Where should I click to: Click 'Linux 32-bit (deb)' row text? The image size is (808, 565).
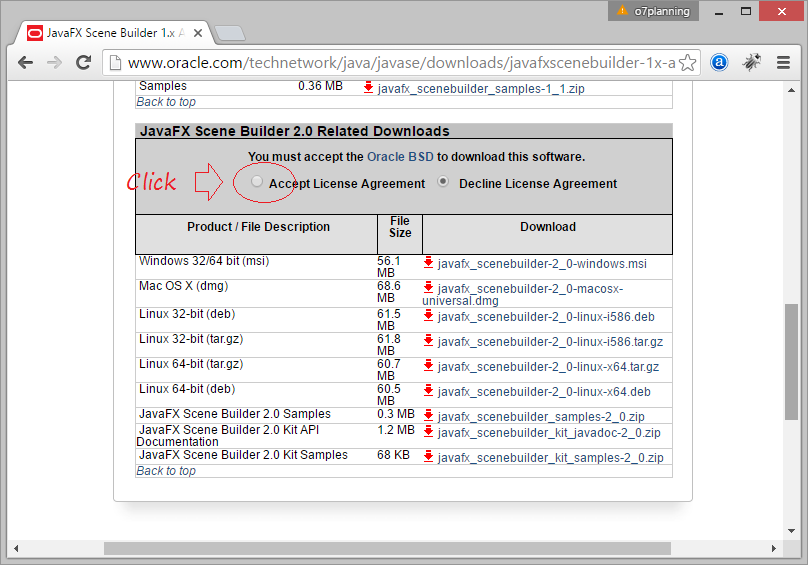[187, 314]
